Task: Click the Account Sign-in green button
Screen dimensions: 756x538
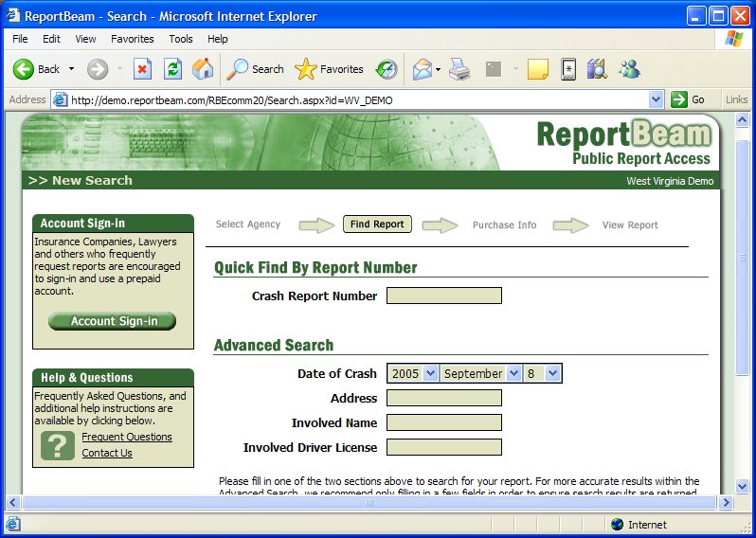Action: click(x=113, y=321)
